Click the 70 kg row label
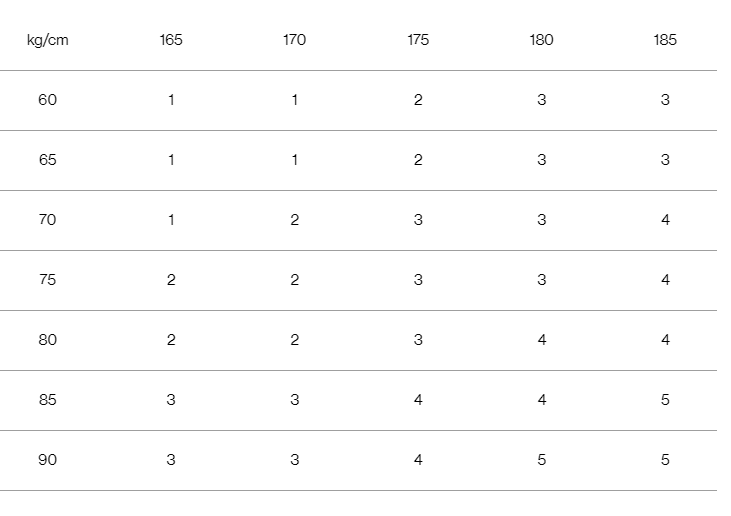Image resolution: width=731 pixels, height=516 pixels. click(48, 220)
